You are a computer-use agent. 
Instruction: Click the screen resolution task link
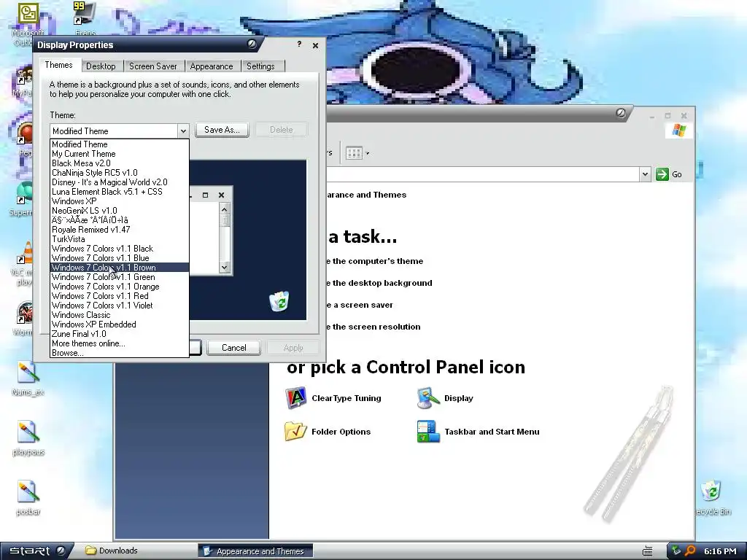373,327
